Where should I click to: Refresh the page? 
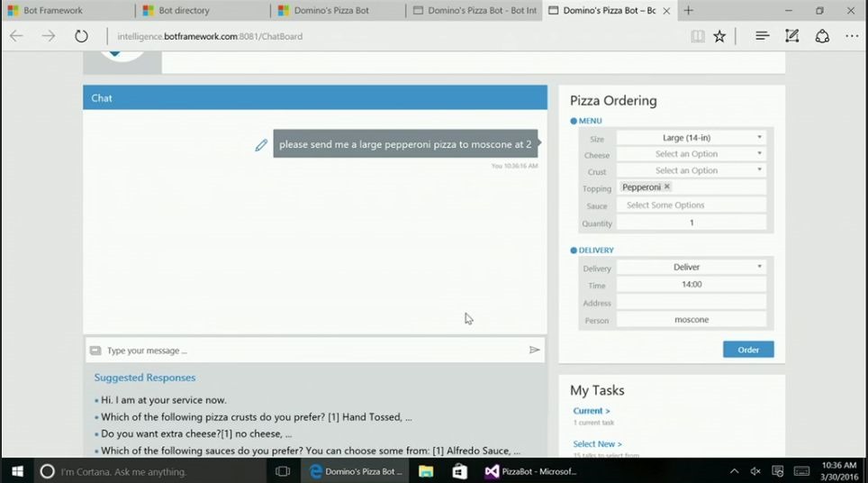pos(81,37)
